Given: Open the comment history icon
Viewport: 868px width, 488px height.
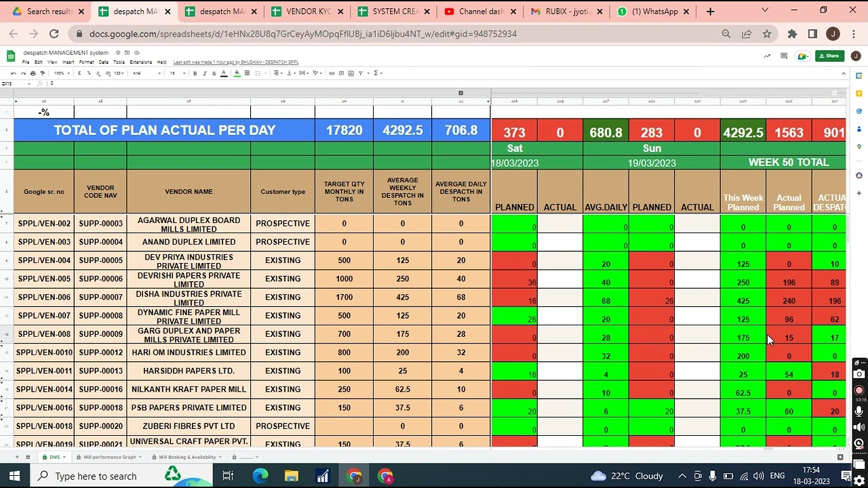Looking at the screenshot, I should [783, 56].
